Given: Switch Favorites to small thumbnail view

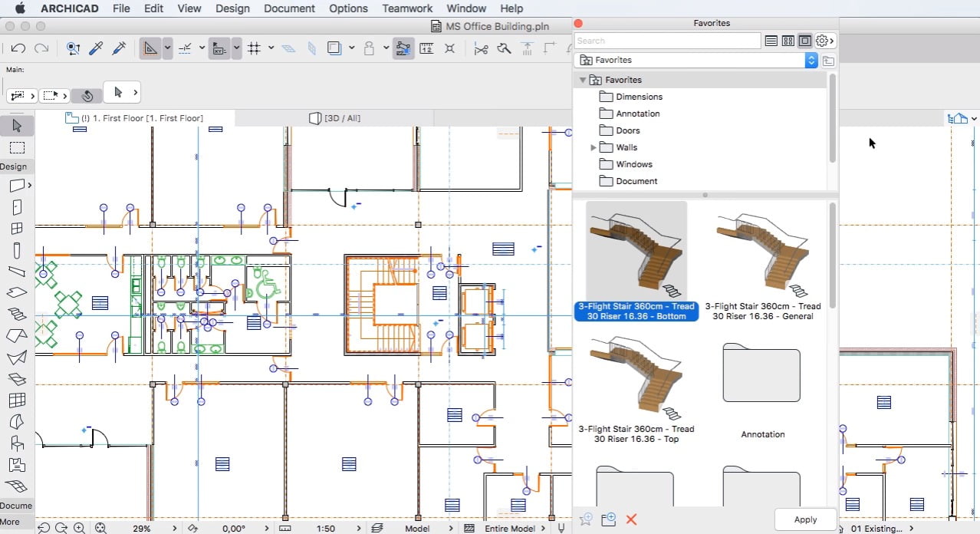Looking at the screenshot, I should tap(788, 41).
